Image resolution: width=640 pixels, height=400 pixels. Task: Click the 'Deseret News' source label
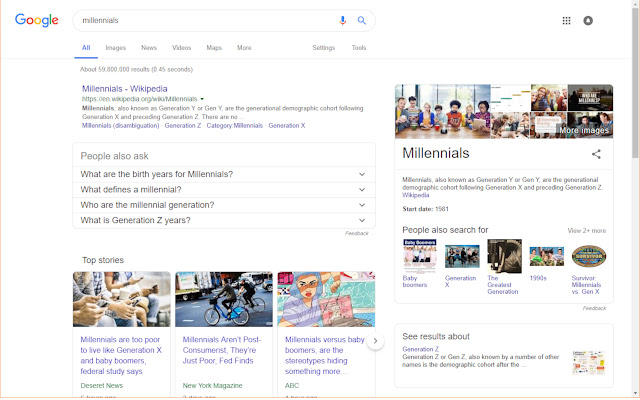102,385
